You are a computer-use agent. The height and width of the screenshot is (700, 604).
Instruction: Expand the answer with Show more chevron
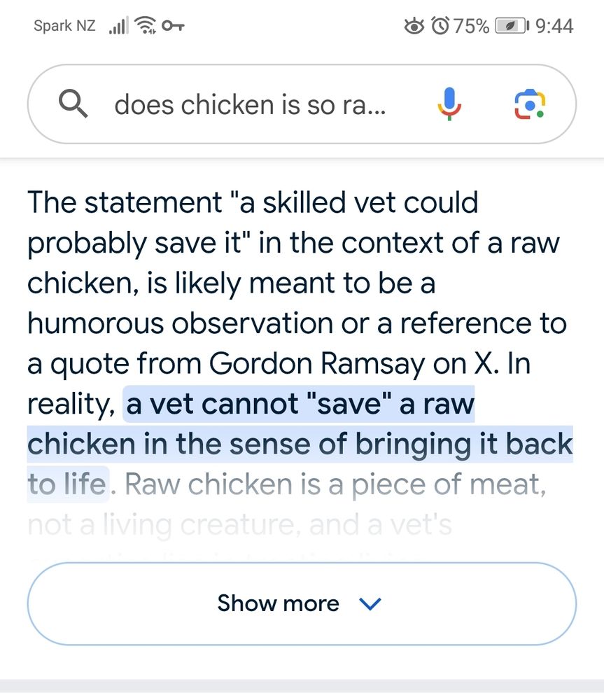click(x=369, y=603)
